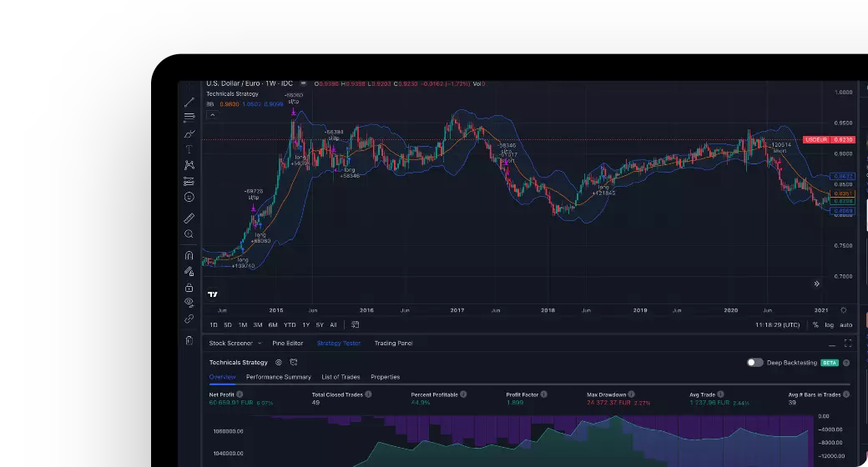This screenshot has width=868, height=467.
Task: Expand the Stock Screener dropdown arrow
Action: click(x=260, y=344)
